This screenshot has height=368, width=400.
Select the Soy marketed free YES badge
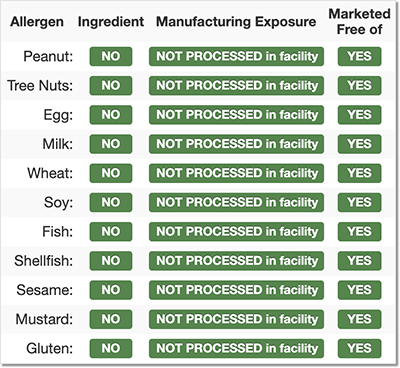359,202
